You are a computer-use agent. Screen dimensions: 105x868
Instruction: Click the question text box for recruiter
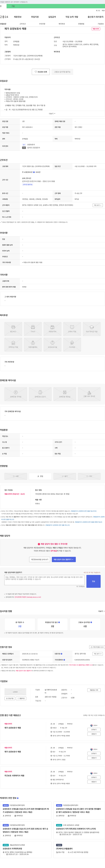44,580
